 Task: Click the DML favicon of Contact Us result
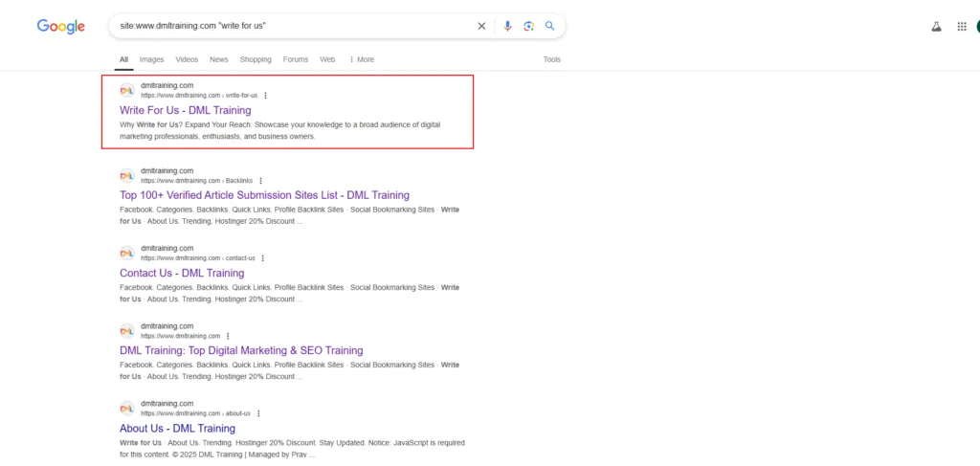click(x=126, y=254)
